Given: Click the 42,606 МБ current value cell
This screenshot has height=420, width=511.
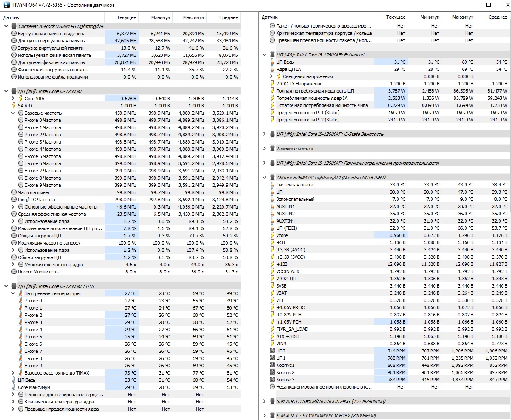Looking at the screenshot, I should click(x=121, y=41).
